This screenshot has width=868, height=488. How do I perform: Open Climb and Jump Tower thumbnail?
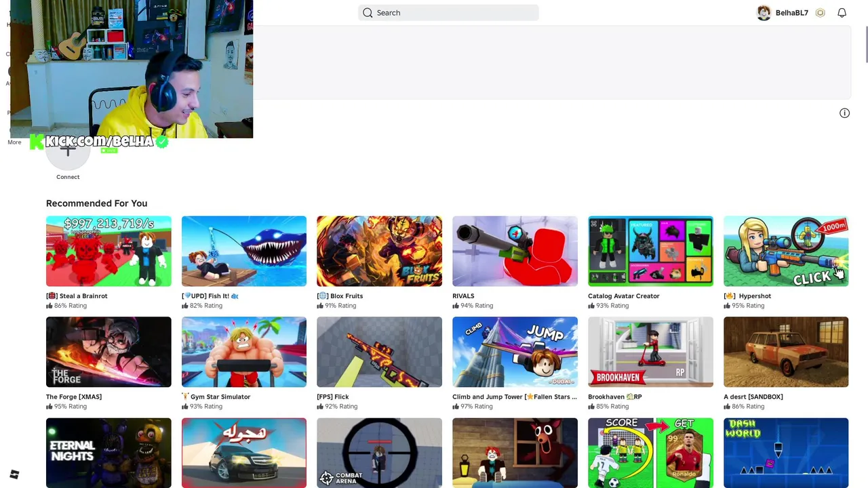515,352
